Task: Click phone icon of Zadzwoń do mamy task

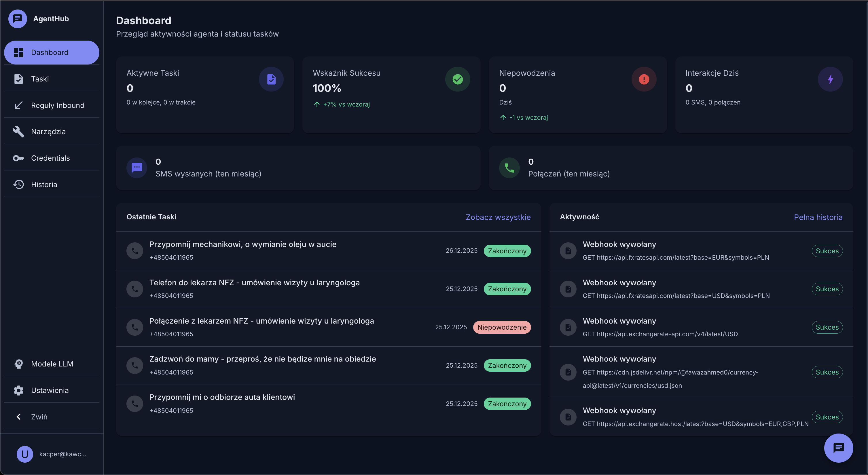Action: tap(135, 366)
